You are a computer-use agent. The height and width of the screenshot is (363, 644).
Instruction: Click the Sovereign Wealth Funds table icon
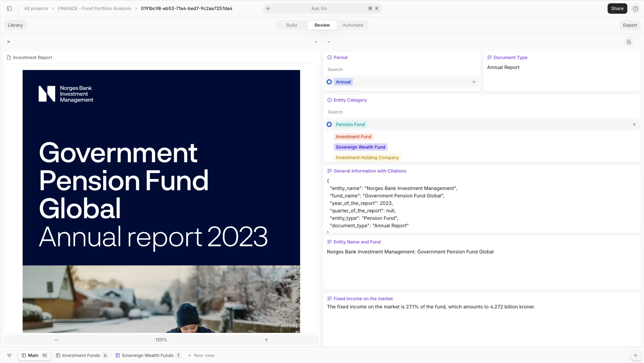(118, 355)
